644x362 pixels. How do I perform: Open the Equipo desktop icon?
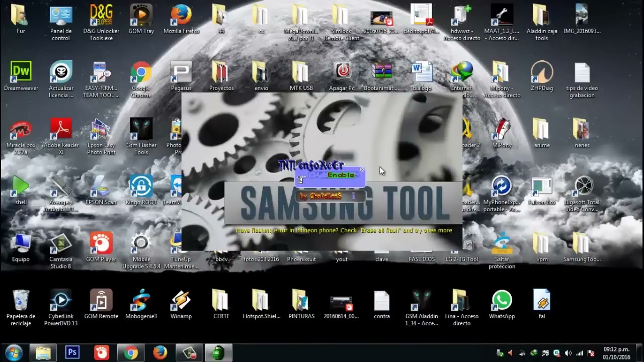point(21,248)
